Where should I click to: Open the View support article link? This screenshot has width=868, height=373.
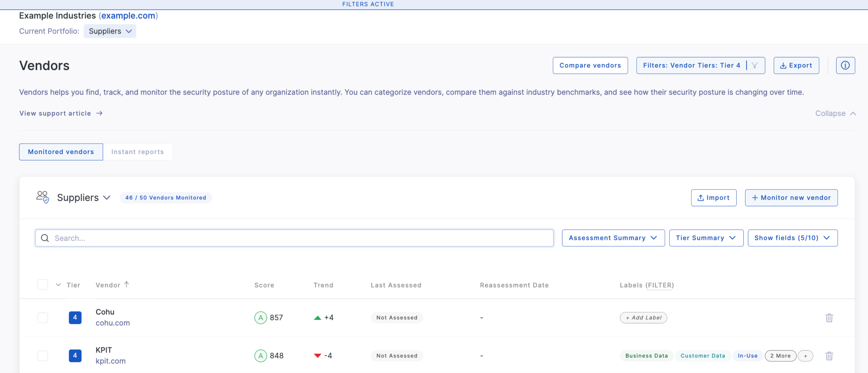click(61, 113)
